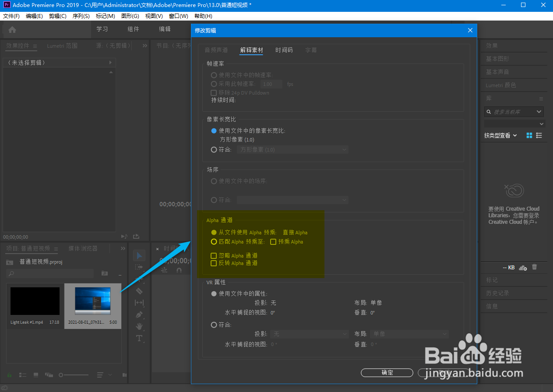This screenshot has width=553, height=392.
Task: Open the sort icons button in the project panel
Action: (100, 375)
